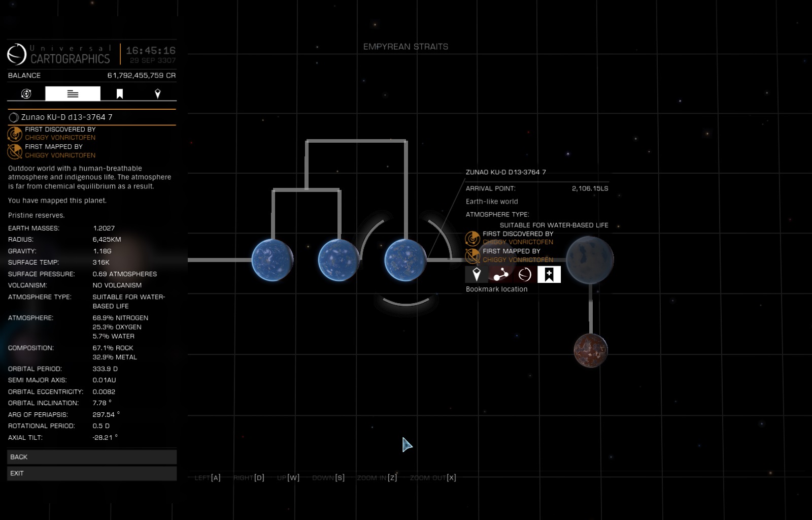Select the grey-blue planet right of popup
The image size is (812, 520).
590,260
